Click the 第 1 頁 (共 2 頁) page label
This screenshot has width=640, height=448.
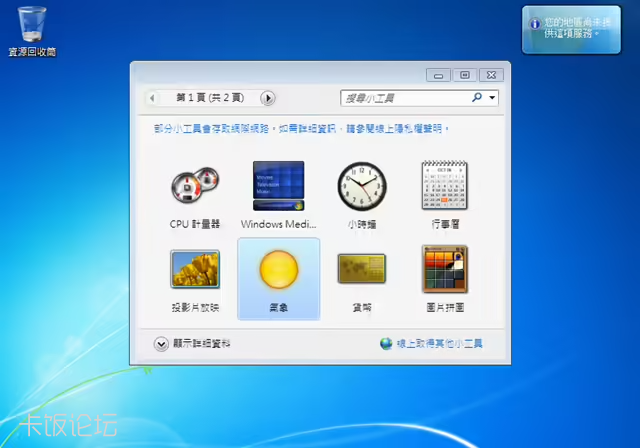(x=210, y=98)
